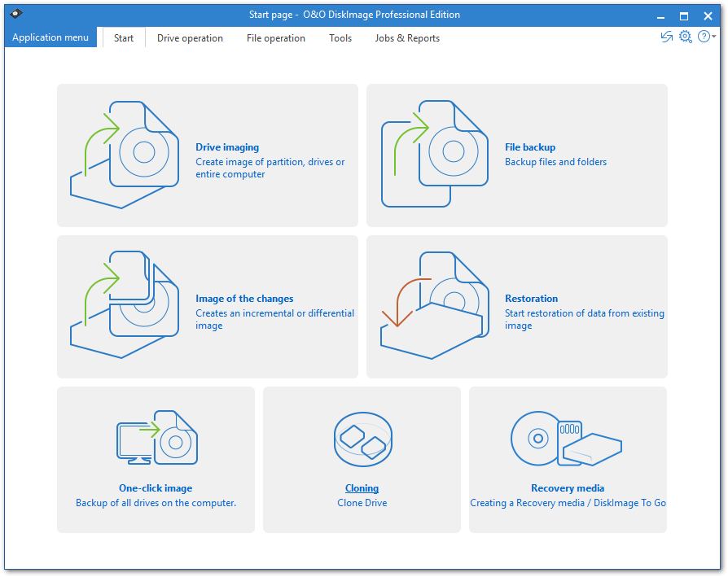View Jobs & Reports
Screen dimensions: 728x577
point(406,37)
